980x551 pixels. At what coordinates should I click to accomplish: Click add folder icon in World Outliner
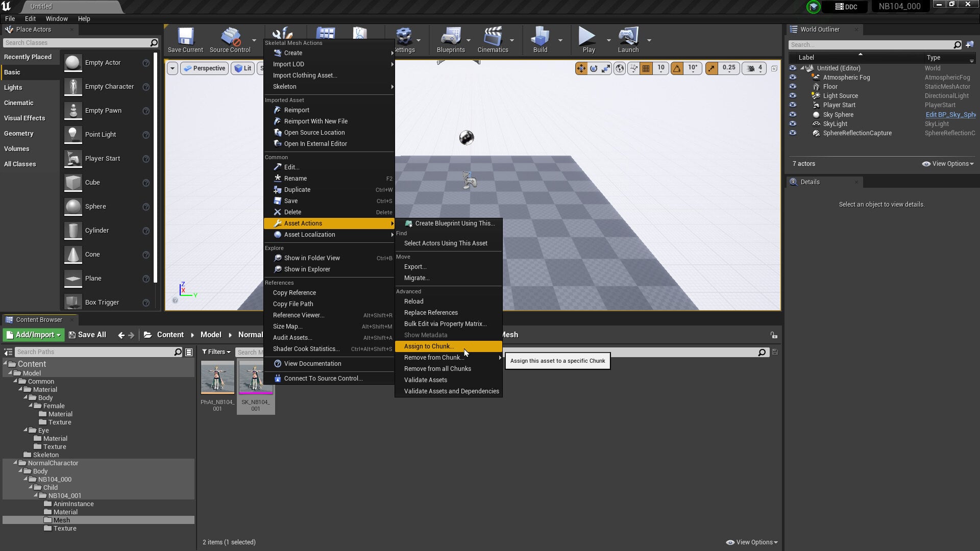pos(970,45)
